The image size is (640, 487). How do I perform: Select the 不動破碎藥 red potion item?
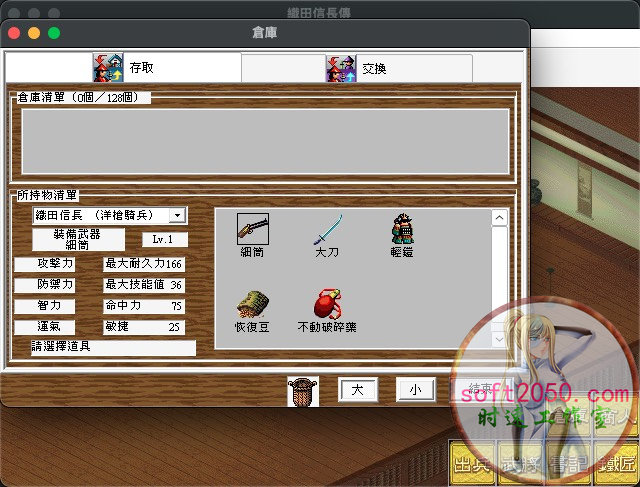[326, 303]
